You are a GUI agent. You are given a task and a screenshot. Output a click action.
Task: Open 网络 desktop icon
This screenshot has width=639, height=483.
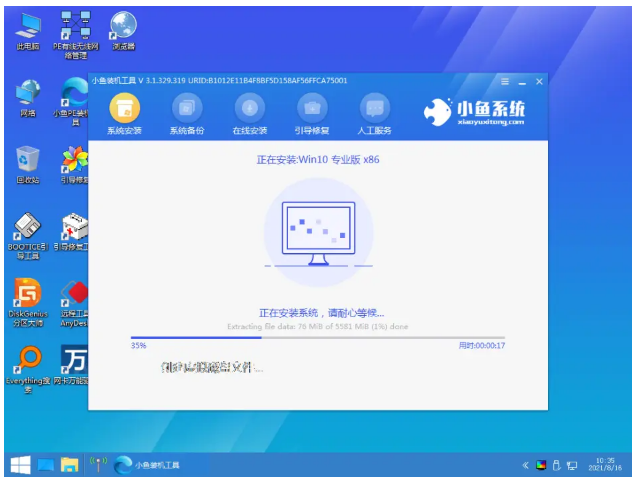pyautogui.click(x=28, y=98)
